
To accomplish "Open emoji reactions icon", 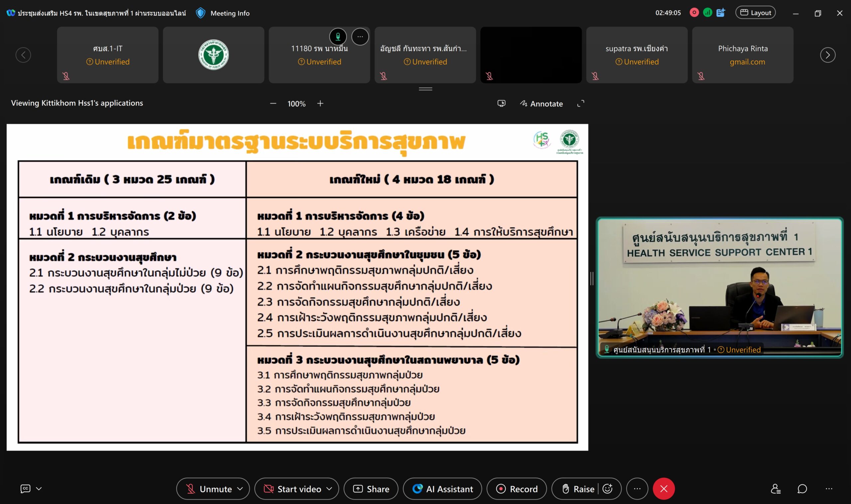I will pos(608,489).
